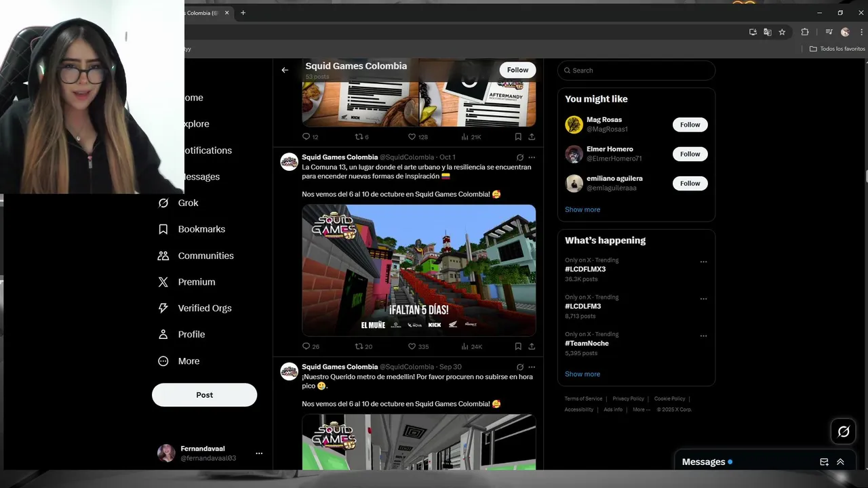868x488 pixels.
Task: Open the Accessibility footer link
Action: coord(579,409)
